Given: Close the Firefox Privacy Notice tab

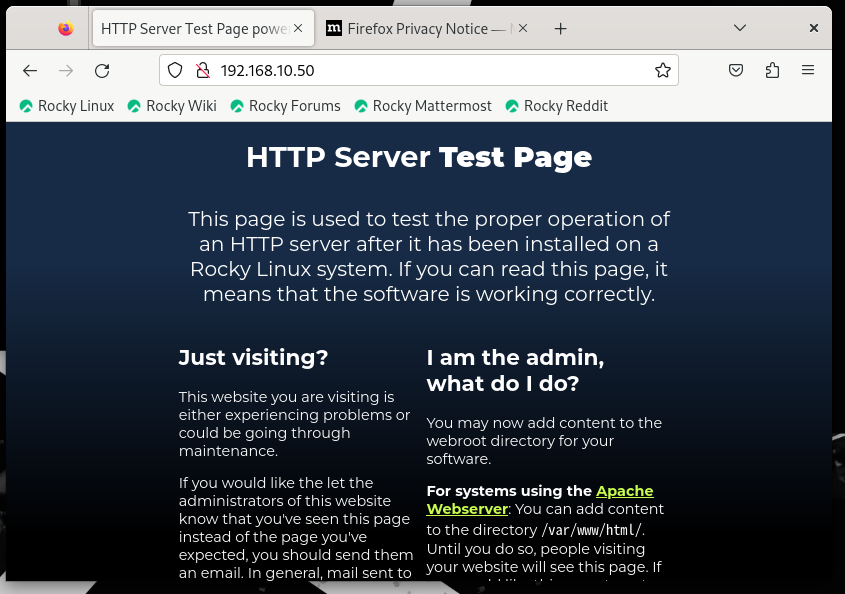Looking at the screenshot, I should 523,28.
